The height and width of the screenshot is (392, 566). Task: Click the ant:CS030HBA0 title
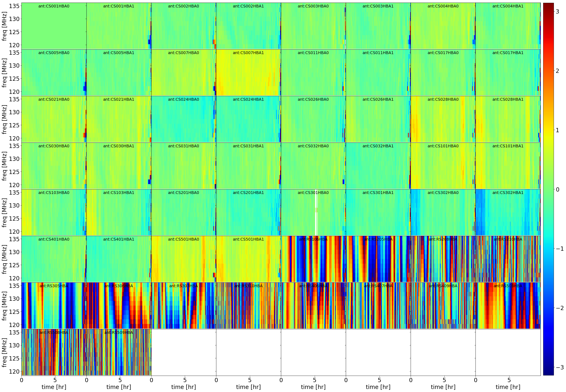point(54,146)
